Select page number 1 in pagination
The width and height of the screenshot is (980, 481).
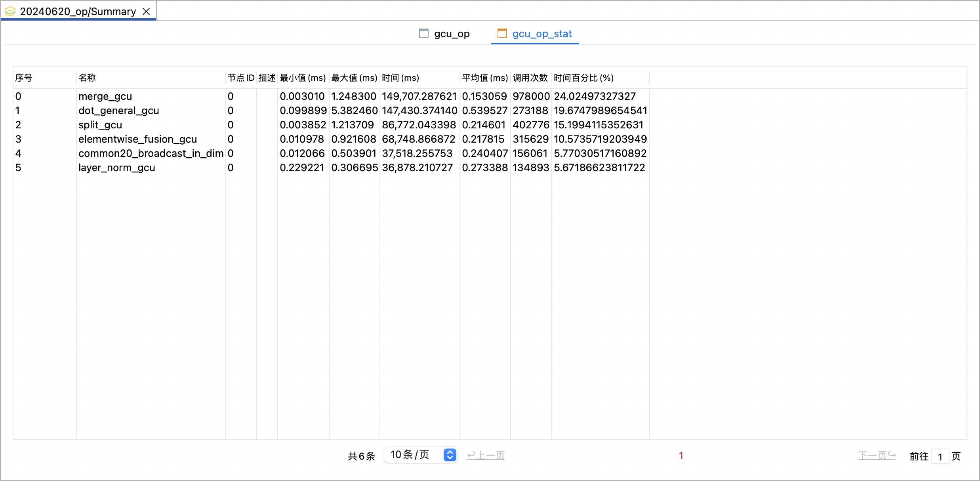(x=681, y=456)
